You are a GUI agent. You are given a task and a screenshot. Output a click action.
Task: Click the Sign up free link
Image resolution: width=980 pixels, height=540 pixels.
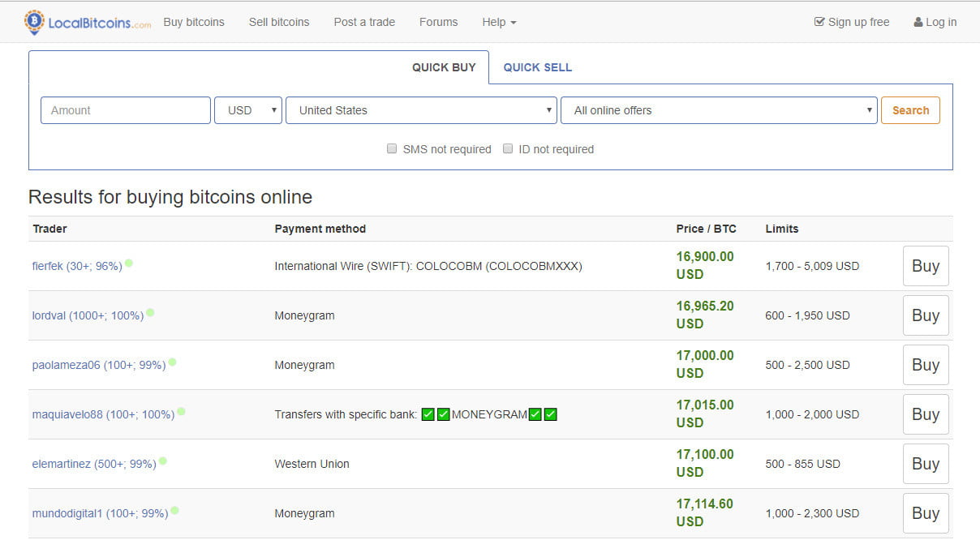[852, 22]
